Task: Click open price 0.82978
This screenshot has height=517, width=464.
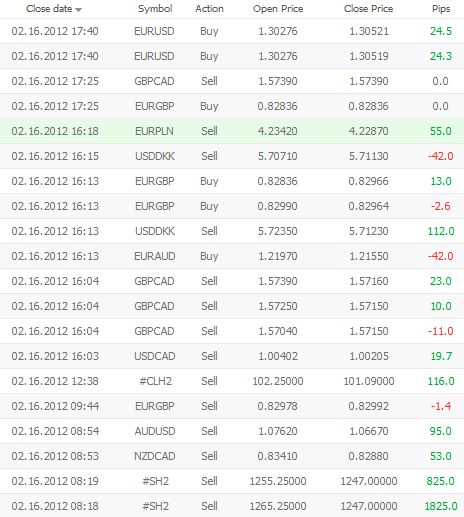Action: coord(277,406)
